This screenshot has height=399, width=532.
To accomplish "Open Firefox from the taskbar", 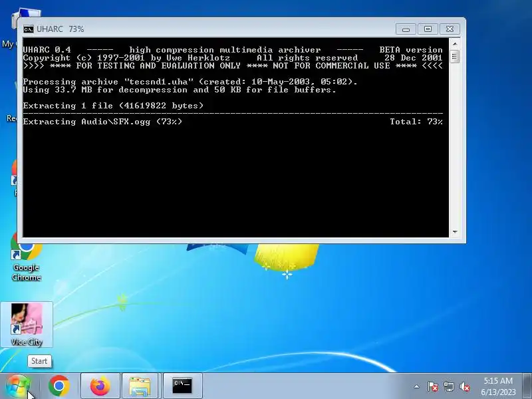I will click(100, 386).
